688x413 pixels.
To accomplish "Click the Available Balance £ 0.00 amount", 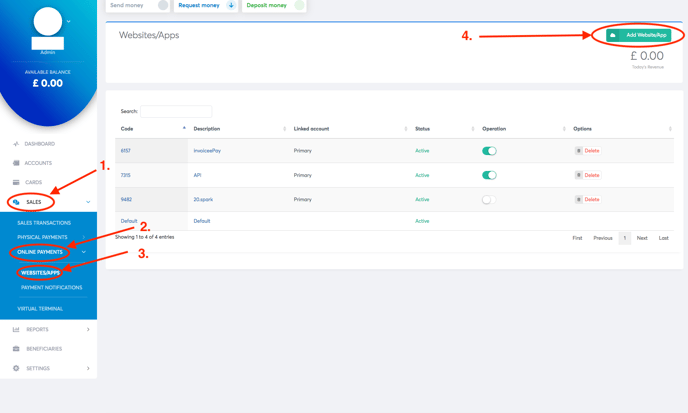I will 48,83.
